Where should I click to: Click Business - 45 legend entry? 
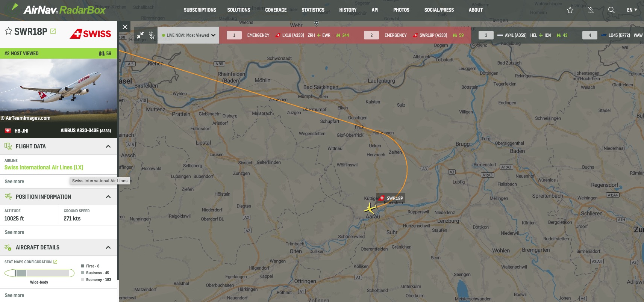pyautogui.click(x=95, y=273)
